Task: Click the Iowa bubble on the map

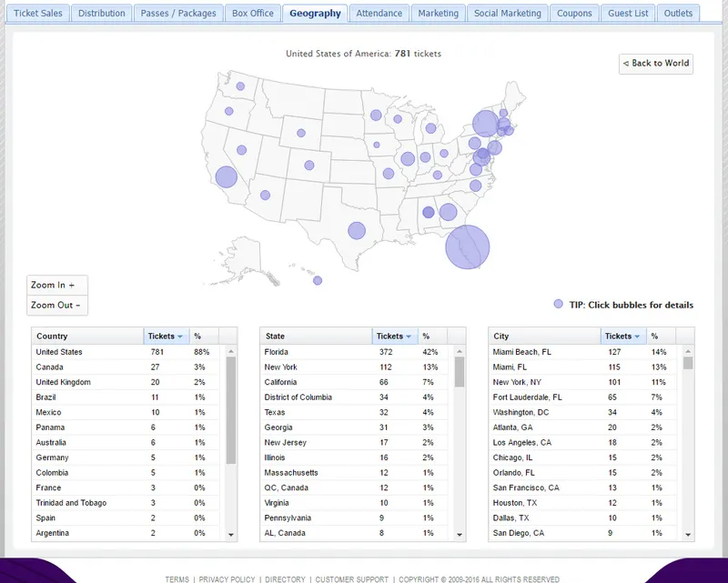Action: click(377, 145)
